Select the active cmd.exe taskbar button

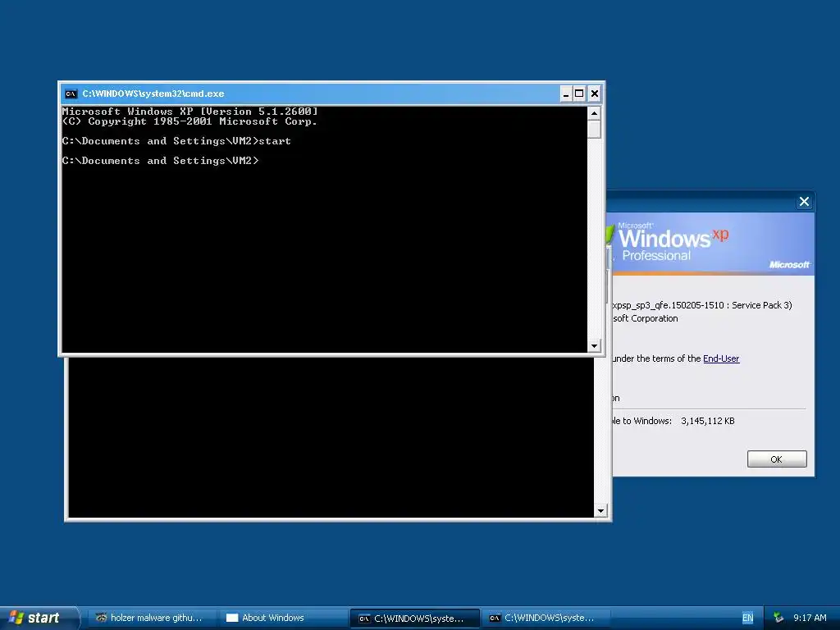point(414,619)
